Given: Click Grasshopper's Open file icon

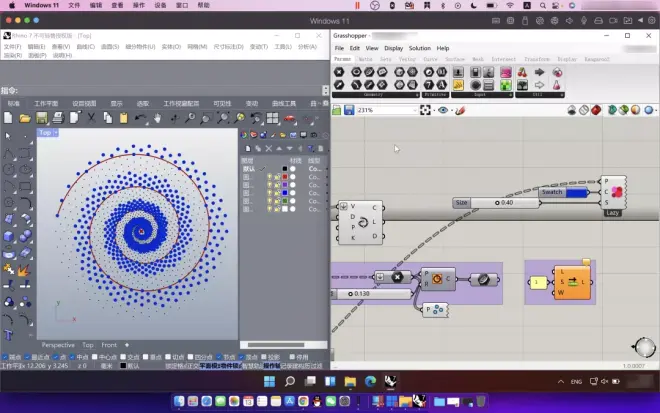Looking at the screenshot, I should click(336, 110).
